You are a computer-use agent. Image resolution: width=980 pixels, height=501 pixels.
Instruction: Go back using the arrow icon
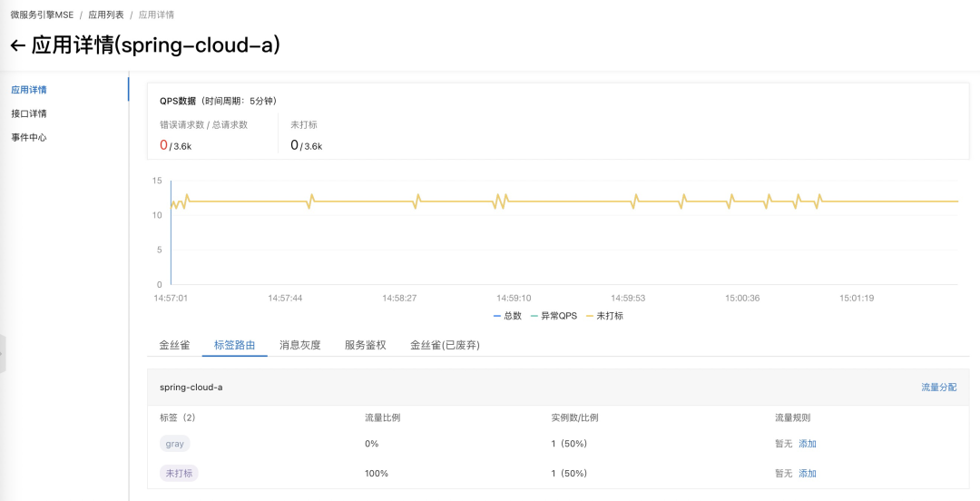17,45
